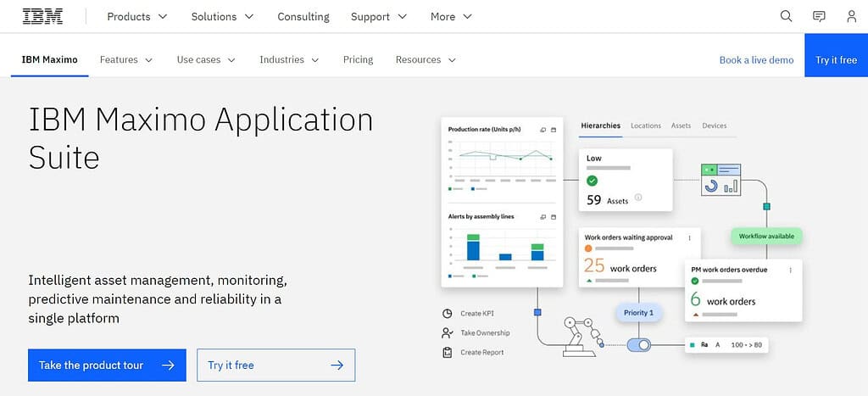The image size is (868, 396).
Task: Click arrow on hero Try it free button
Action: pos(337,365)
